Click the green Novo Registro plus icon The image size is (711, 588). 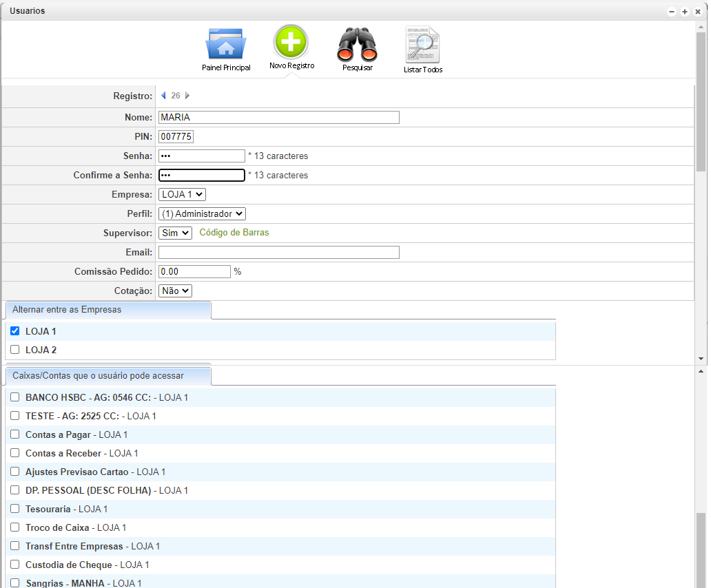(x=291, y=42)
